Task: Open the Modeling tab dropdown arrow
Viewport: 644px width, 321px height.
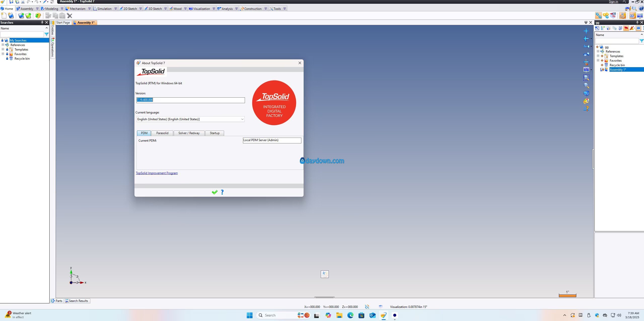Action: (62, 9)
